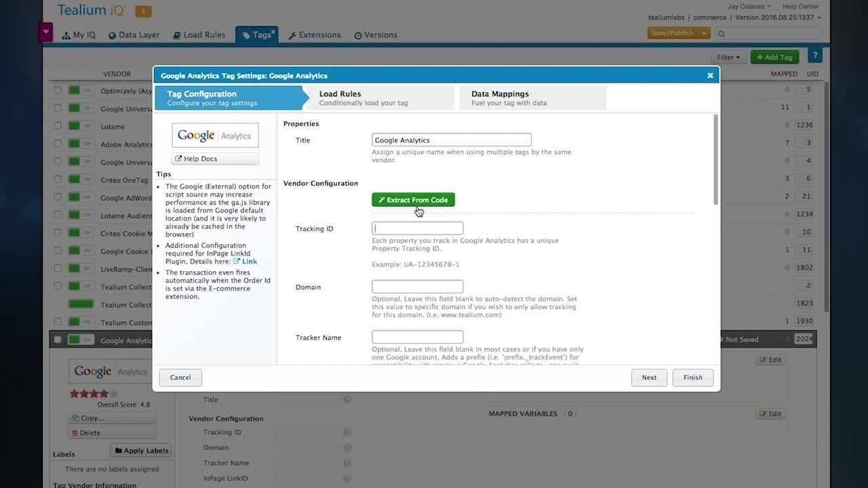This screenshot has width=868, height=488.
Task: Go to the Load Rules main tab
Action: coord(199,35)
